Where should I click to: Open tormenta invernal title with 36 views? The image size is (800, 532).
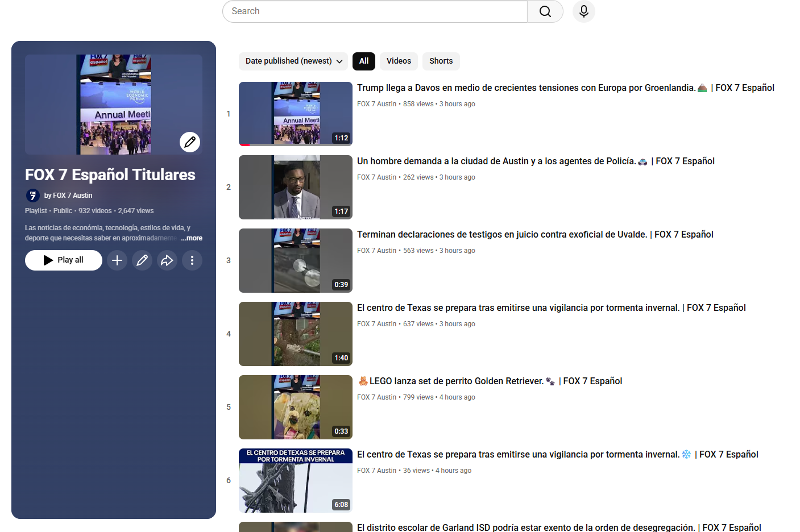point(558,455)
